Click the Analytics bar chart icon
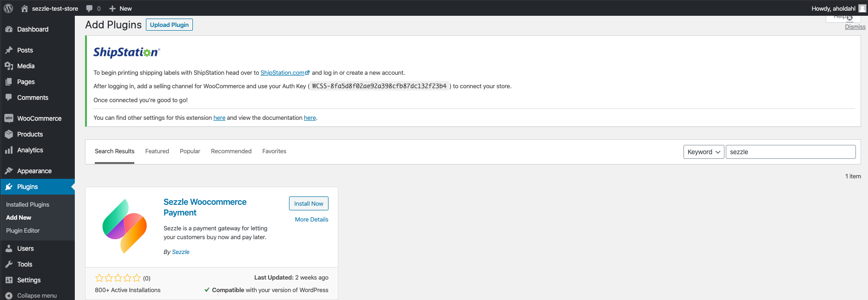This screenshot has height=300, width=868. click(x=9, y=150)
